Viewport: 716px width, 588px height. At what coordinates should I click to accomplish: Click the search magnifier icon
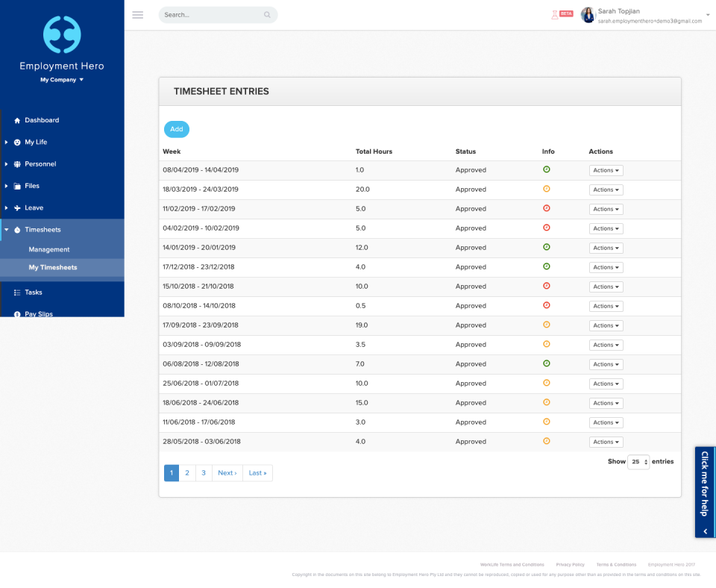click(267, 15)
